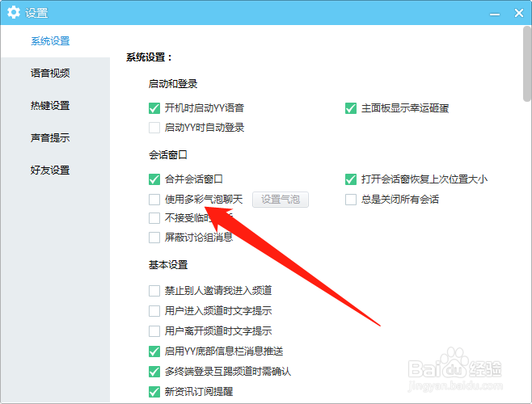The height and width of the screenshot is (404, 532).
Task: Switch to 热键设置 tab
Action: point(50,106)
